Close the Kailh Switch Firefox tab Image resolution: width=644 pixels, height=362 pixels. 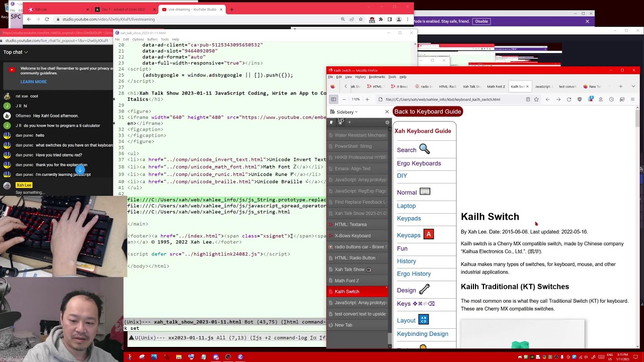click(x=527, y=86)
